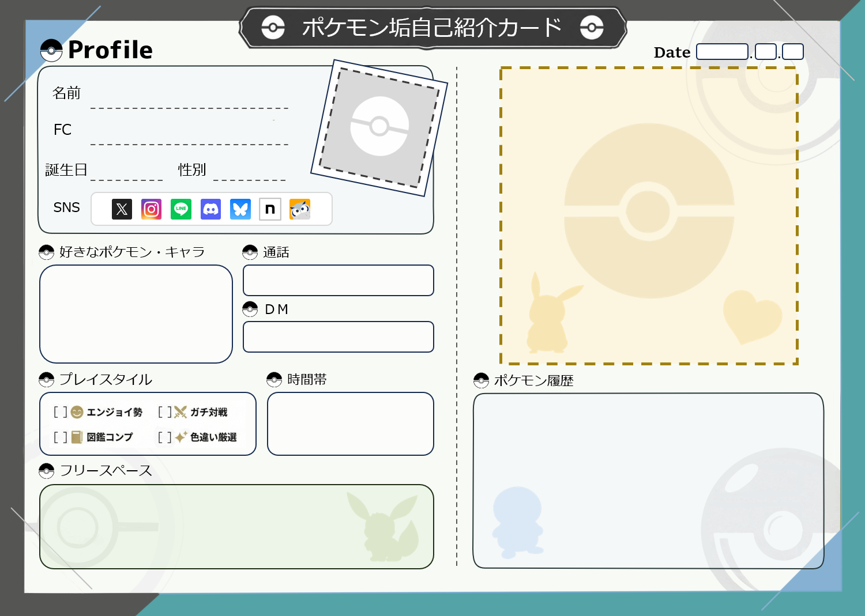The height and width of the screenshot is (616, 865).
Task: Click the ポケモン履歴 entry box
Action: tap(648, 481)
